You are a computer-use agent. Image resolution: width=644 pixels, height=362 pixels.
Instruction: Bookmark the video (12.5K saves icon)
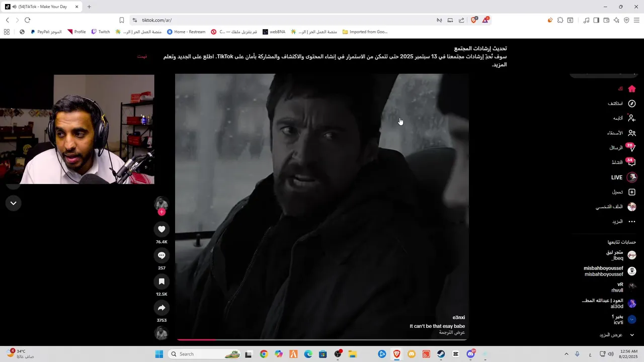(162, 282)
